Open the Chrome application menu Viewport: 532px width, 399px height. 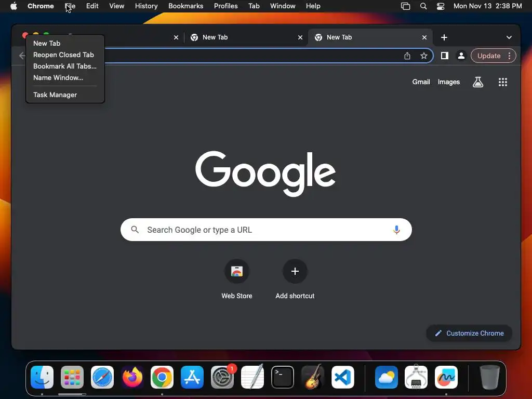click(x=41, y=6)
